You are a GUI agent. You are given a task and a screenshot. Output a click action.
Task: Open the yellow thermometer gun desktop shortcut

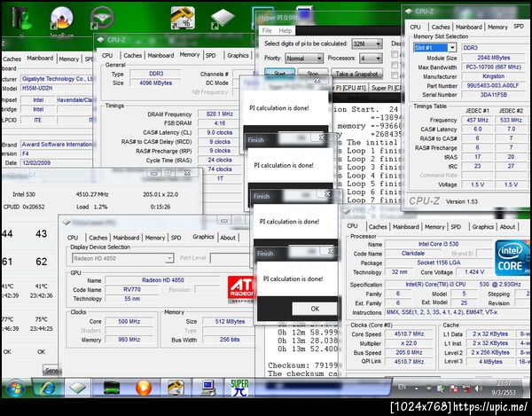[183, 18]
